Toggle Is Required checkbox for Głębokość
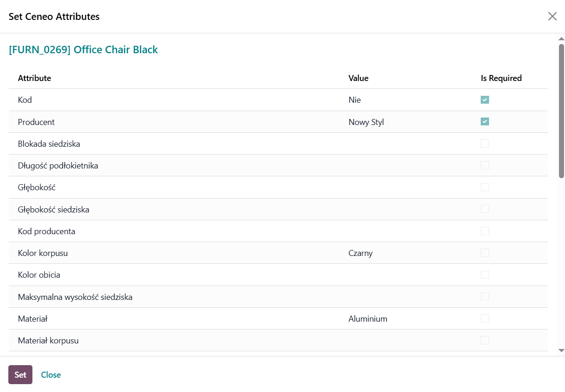Viewport: 565px width, 392px height. [x=485, y=187]
